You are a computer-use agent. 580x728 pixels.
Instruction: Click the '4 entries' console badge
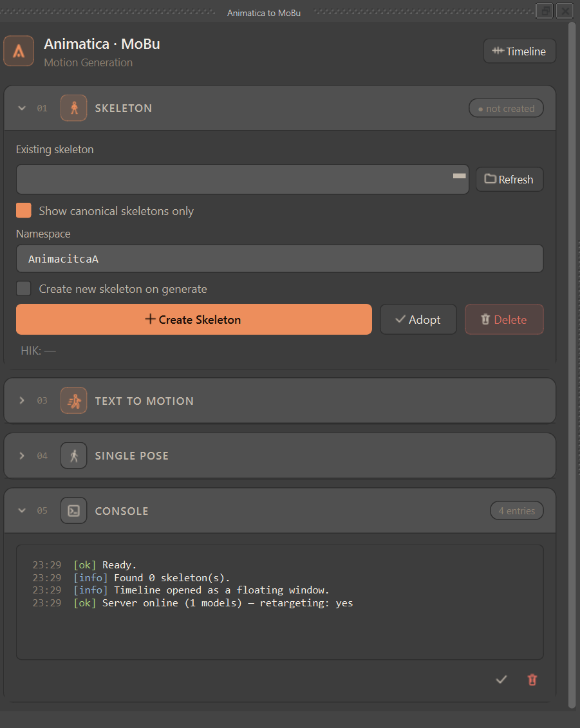(x=516, y=510)
